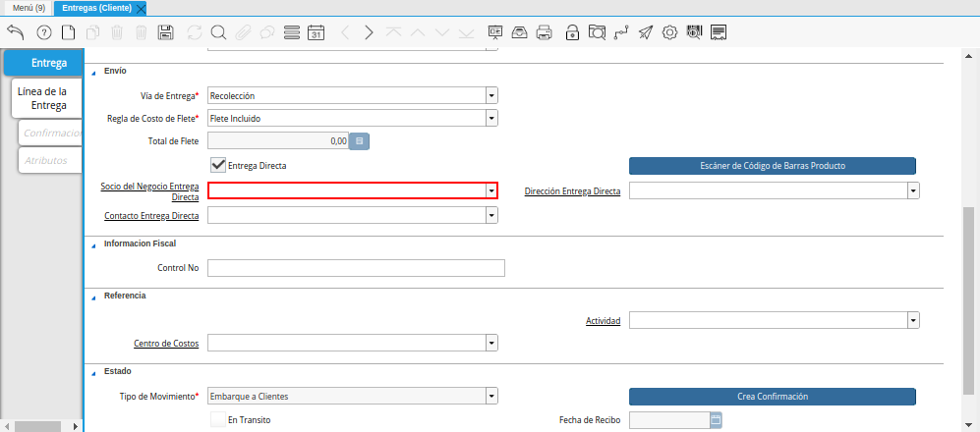Click the undo arrow toolbar icon
This screenshot has width=980, height=432.
(16, 32)
